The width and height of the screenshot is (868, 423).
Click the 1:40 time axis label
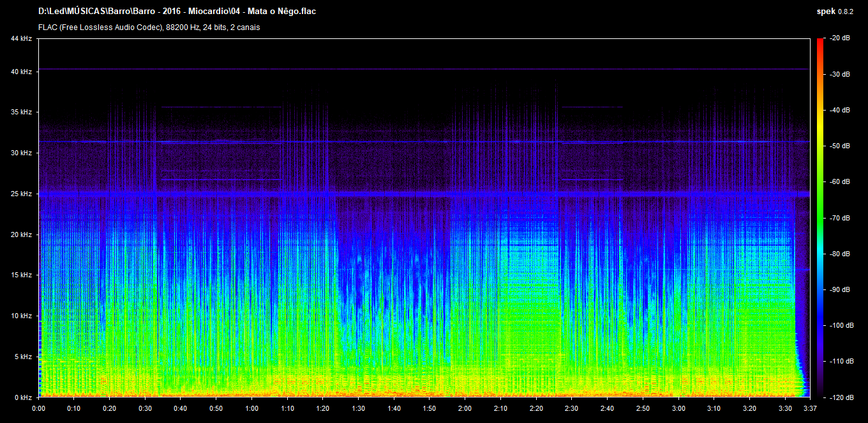coord(394,408)
